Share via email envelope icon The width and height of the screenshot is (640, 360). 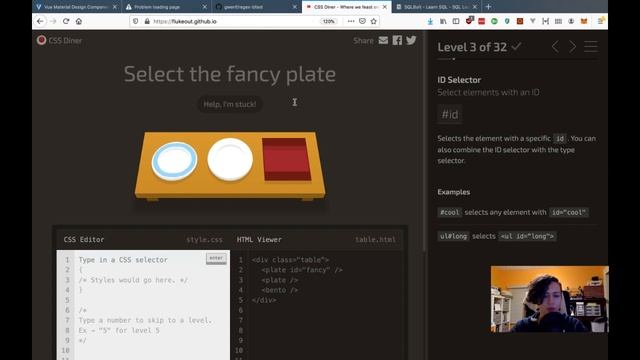pos(383,40)
